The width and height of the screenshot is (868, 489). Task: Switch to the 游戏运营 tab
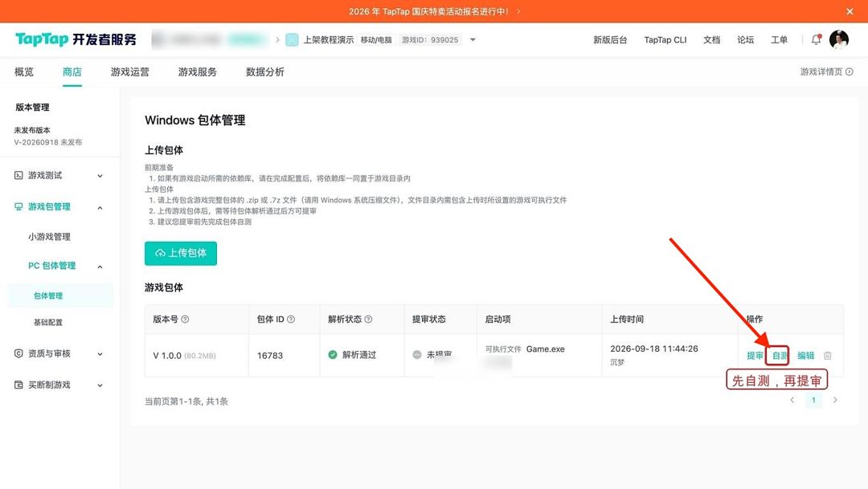click(x=129, y=72)
